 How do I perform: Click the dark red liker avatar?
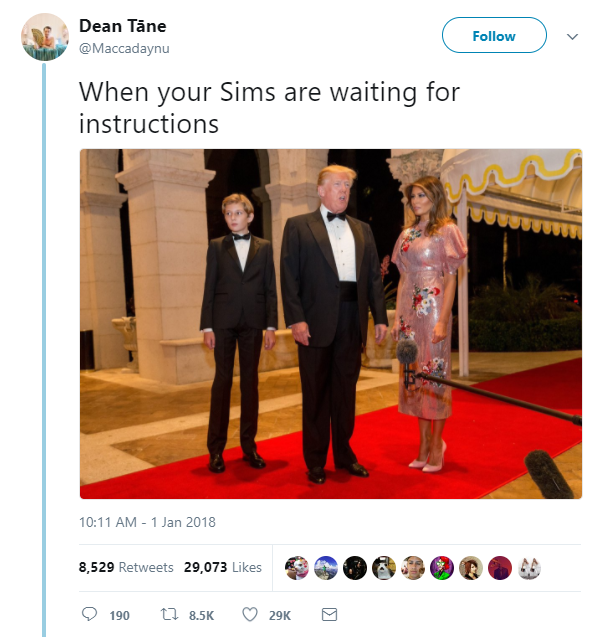click(x=500, y=568)
